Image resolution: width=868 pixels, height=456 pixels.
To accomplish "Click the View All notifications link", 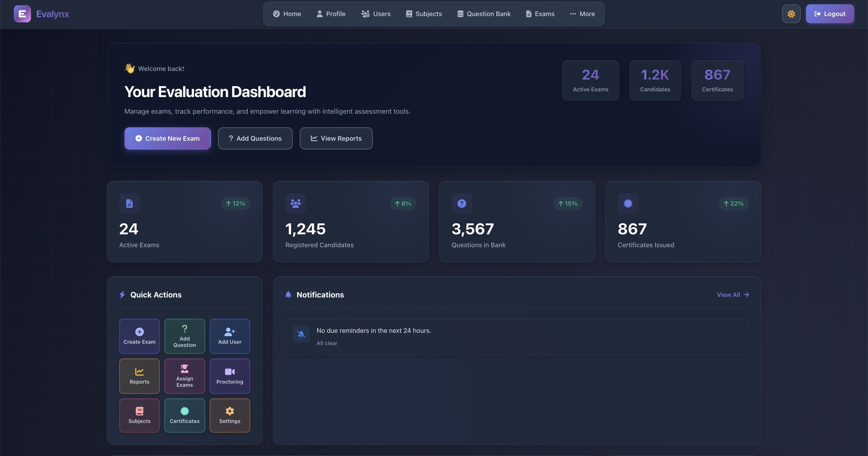I will [733, 295].
